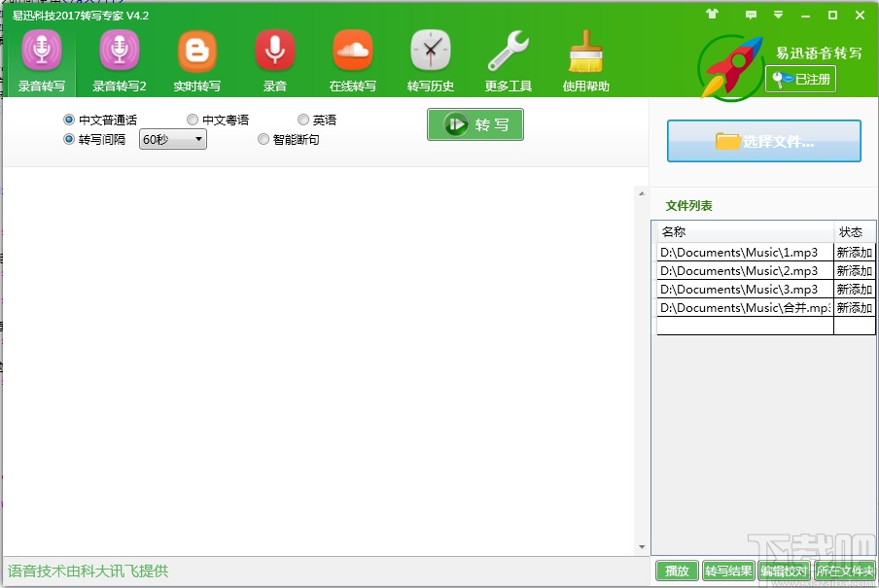Open 编辑校对 edit proofreading
Image resolution: width=879 pixels, height=588 pixels.
[x=784, y=571]
